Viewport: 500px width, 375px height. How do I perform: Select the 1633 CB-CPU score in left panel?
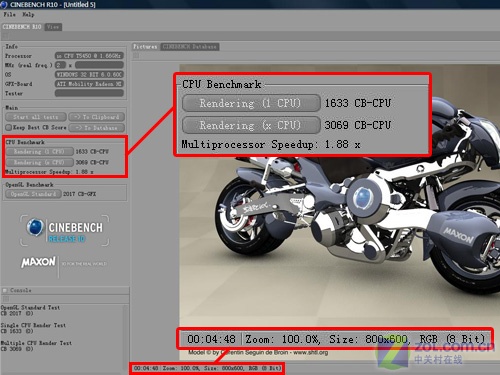(92, 152)
